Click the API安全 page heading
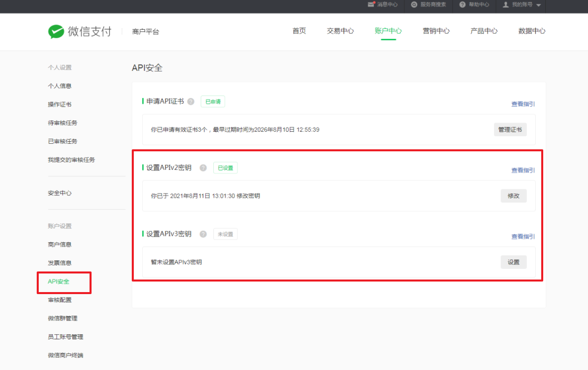The height and width of the screenshot is (370, 588). pos(147,68)
